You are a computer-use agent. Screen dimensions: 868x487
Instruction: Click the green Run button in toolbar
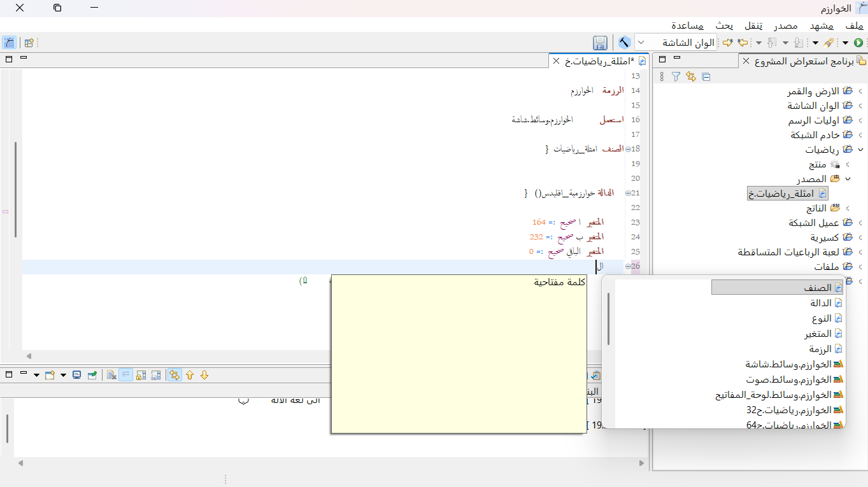coord(858,43)
